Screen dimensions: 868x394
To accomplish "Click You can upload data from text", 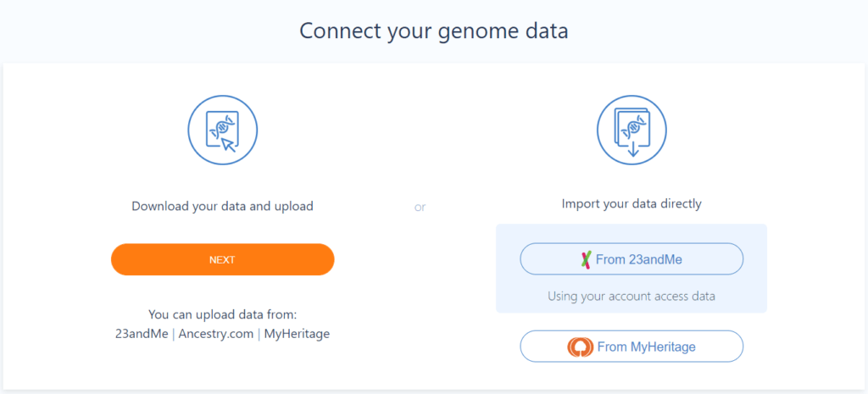I will [x=223, y=314].
